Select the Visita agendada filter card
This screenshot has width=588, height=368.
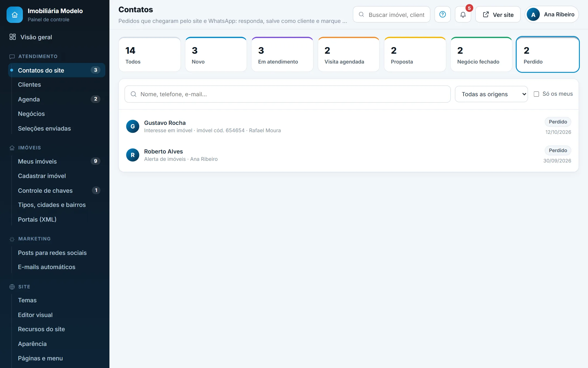click(349, 55)
